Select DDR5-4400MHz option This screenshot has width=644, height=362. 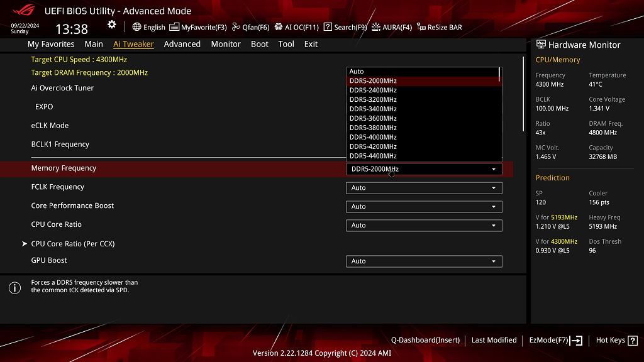(x=422, y=156)
